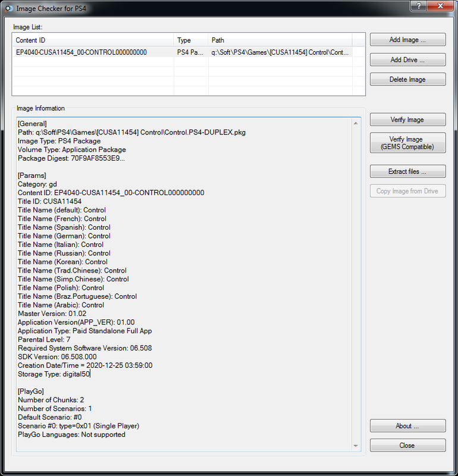The width and height of the screenshot is (458, 476).
Task: Click the scroll down arrow in Image Information
Action: pos(356,446)
